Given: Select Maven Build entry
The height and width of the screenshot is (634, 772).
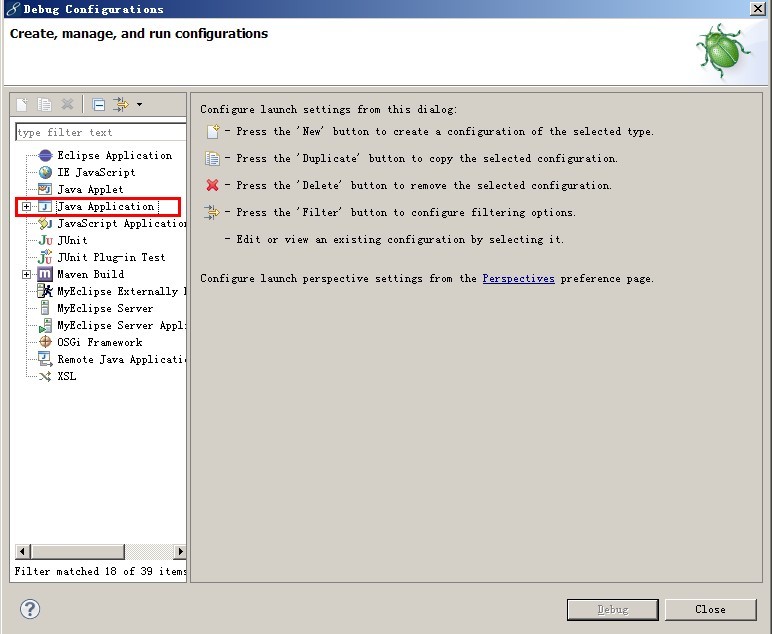Looking at the screenshot, I should click(91, 274).
